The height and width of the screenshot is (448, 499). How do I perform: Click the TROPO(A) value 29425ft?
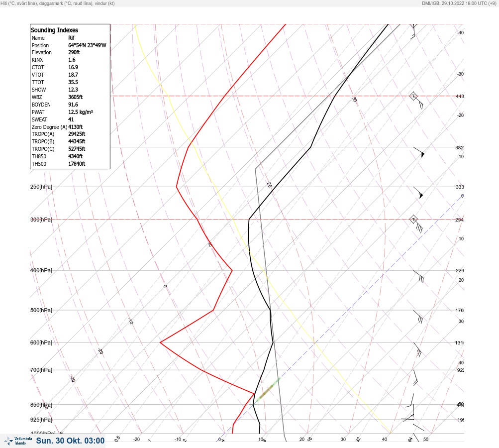pos(77,134)
